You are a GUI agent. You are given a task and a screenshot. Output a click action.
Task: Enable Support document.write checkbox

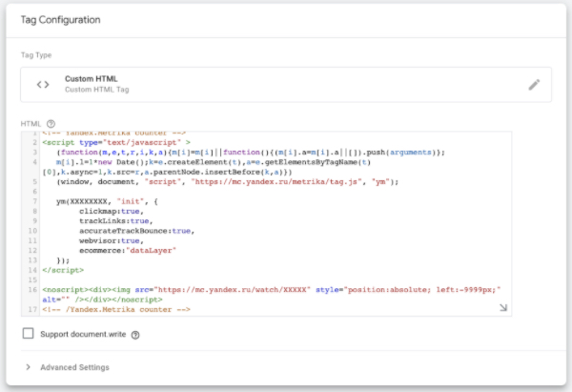[x=28, y=333]
